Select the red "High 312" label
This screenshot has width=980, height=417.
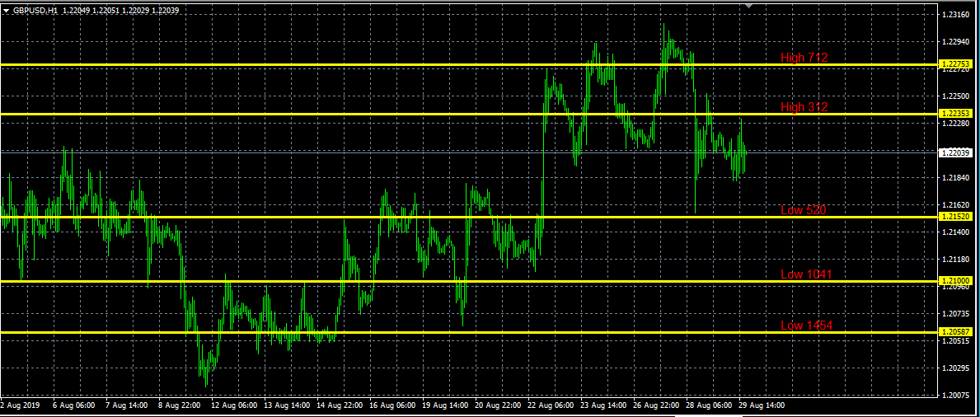point(804,107)
